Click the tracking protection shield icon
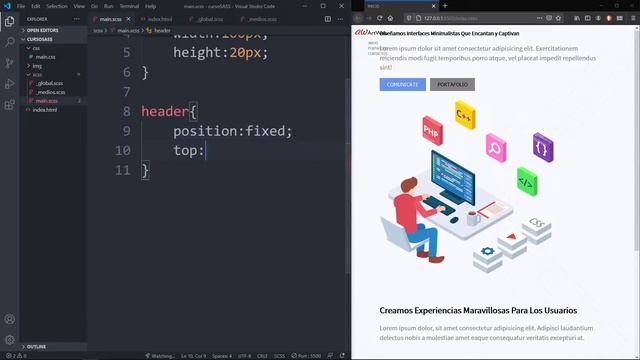This screenshot has width=640, height=360. tap(409, 18)
